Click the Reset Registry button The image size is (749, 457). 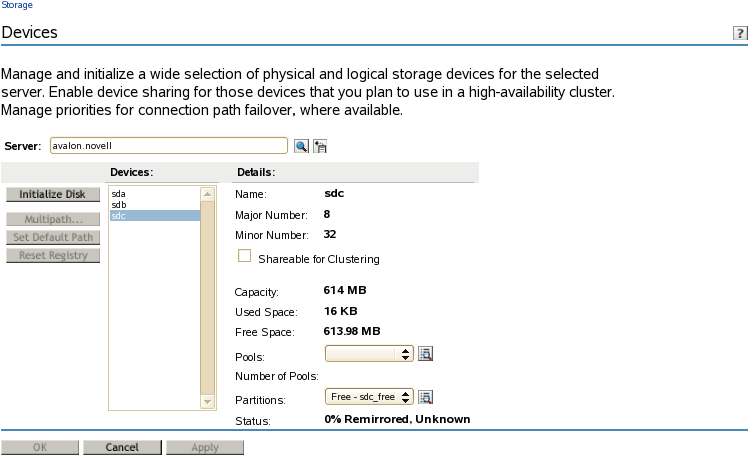tap(53, 255)
